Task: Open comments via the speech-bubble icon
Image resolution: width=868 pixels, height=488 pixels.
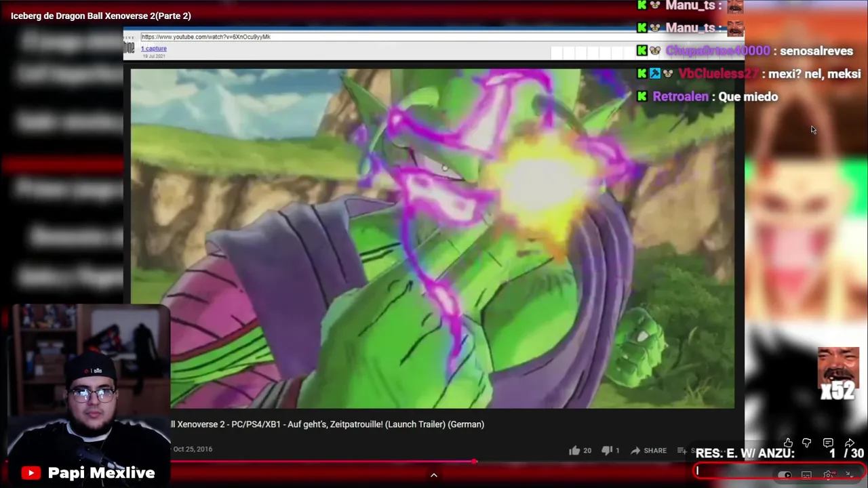Action: pyautogui.click(x=828, y=443)
